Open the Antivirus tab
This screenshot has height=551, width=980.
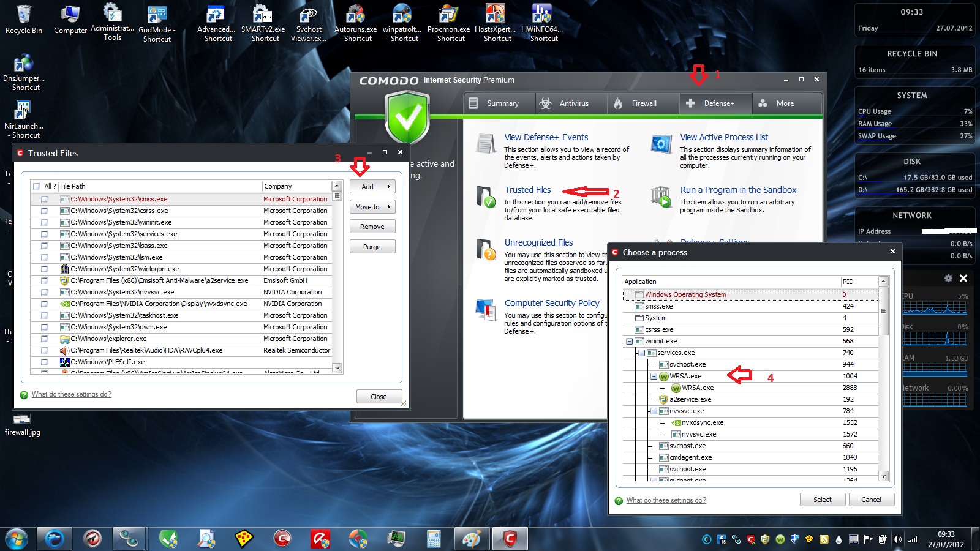pos(572,103)
